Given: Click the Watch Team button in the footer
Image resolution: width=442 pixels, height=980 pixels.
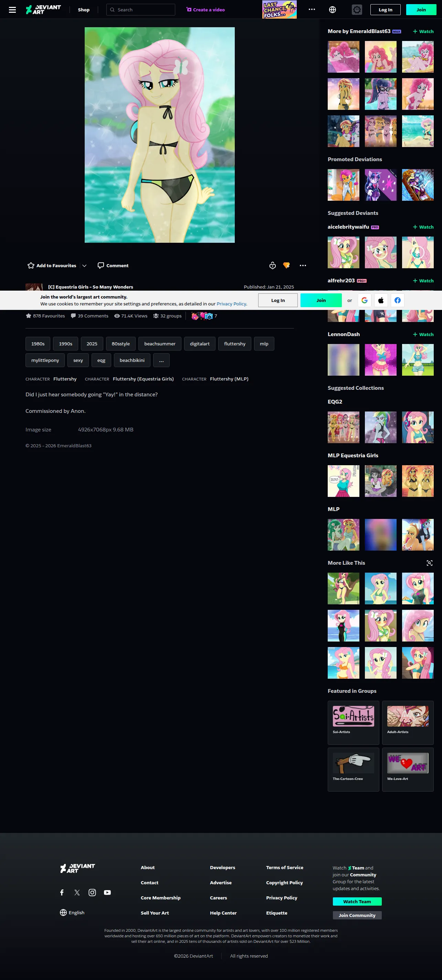Looking at the screenshot, I should [357, 901].
